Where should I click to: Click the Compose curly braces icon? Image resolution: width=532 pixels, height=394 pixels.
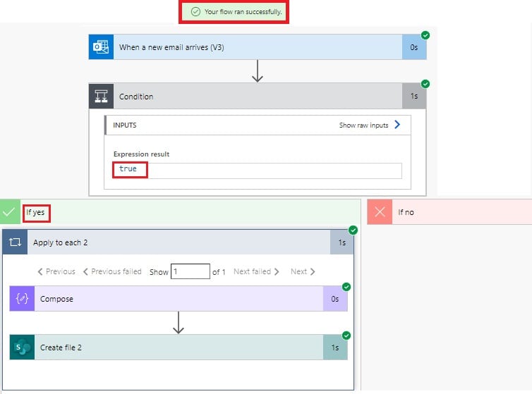pos(22,298)
